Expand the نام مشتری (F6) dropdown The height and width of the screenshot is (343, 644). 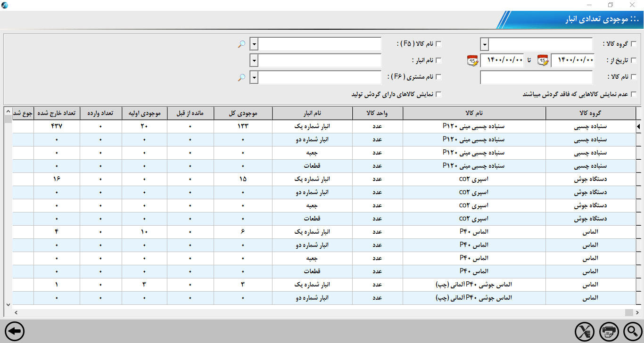(254, 77)
